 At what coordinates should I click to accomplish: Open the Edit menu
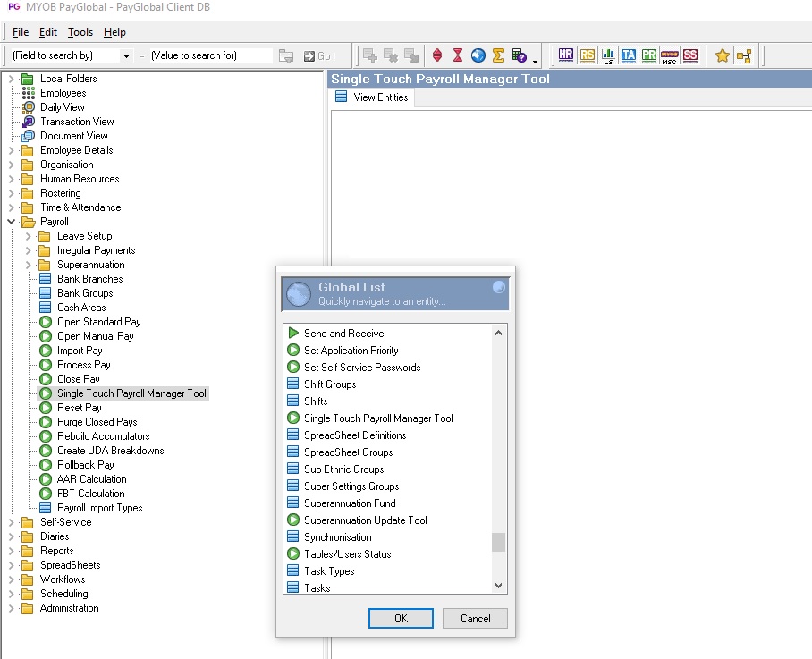click(48, 32)
